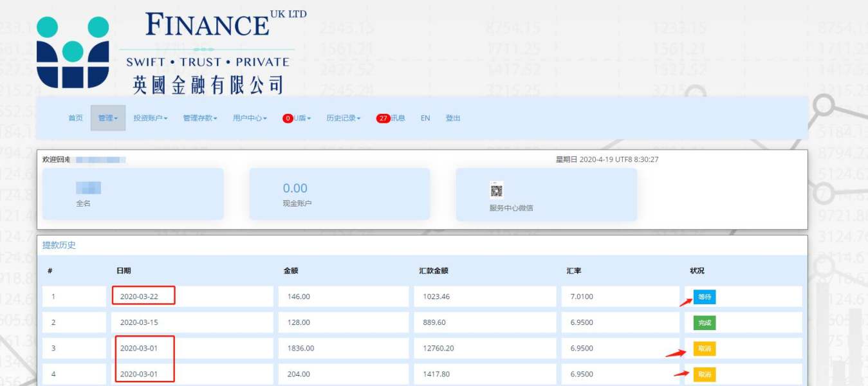This screenshot has height=386, width=868.
Task: Expand the 投资账户 dropdown menu
Action: pos(151,118)
